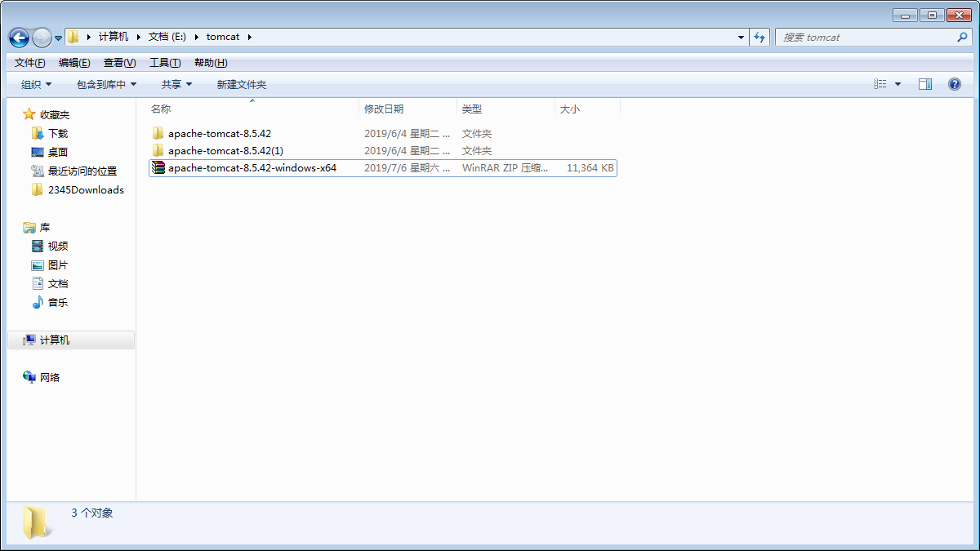Click the 2019/7/6 date cell
The image size is (980, 551).
coord(407,167)
